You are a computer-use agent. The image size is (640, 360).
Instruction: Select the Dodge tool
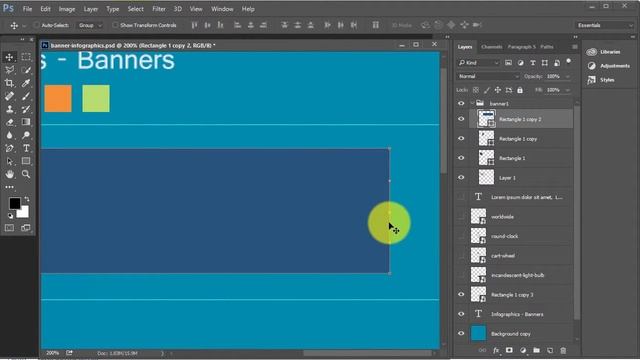(x=26, y=135)
